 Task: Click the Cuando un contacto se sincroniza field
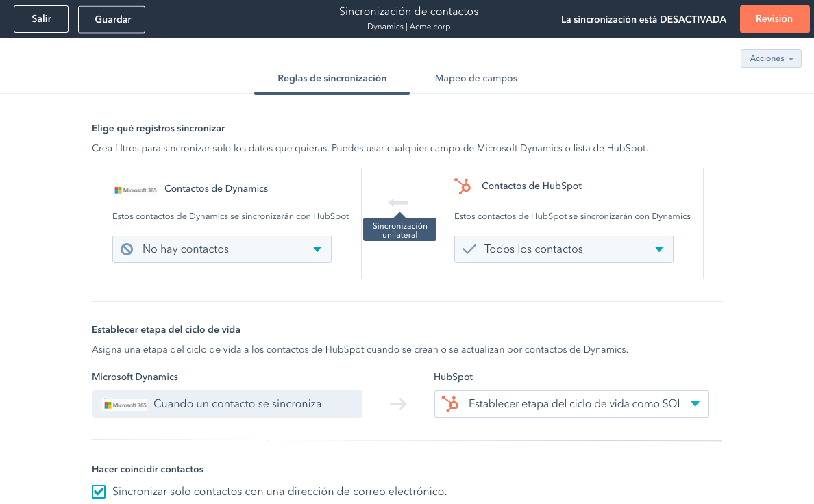(227, 404)
